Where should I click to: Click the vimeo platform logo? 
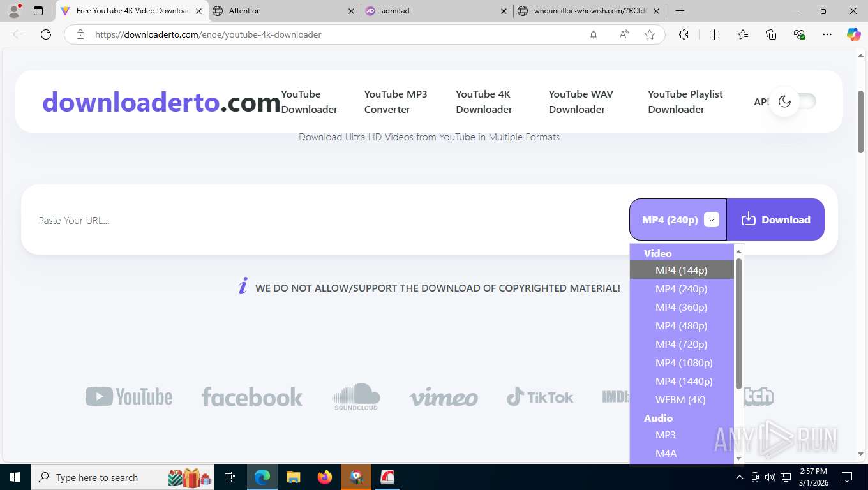coord(444,397)
